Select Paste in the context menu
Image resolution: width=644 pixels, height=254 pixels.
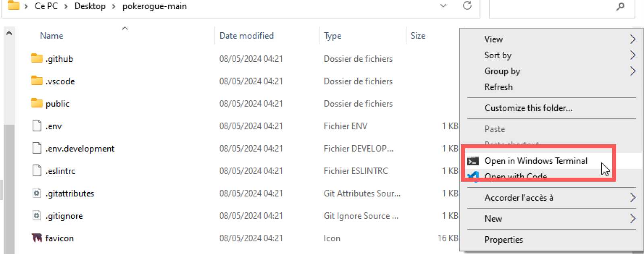pos(495,129)
